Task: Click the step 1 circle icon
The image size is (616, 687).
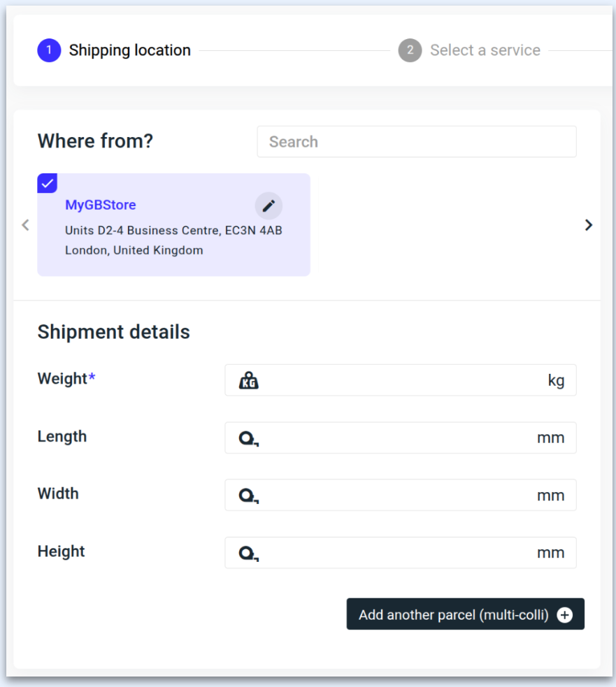Action: 49,50
